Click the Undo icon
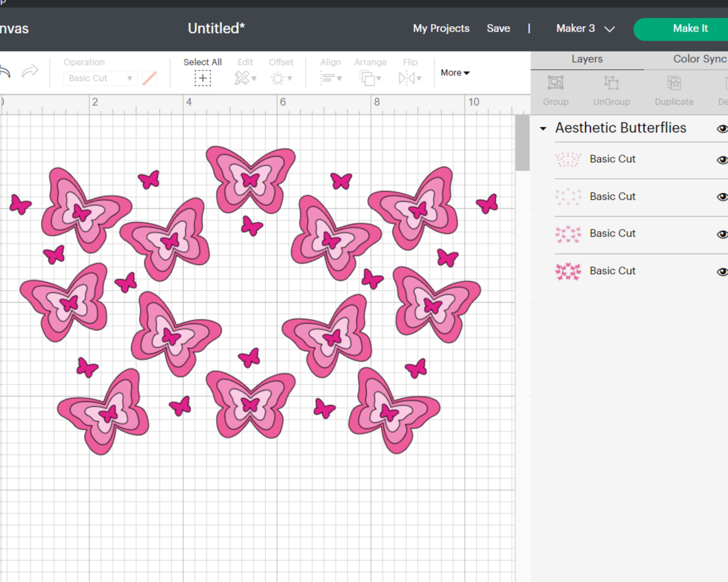This screenshot has width=728, height=582. click(5, 71)
